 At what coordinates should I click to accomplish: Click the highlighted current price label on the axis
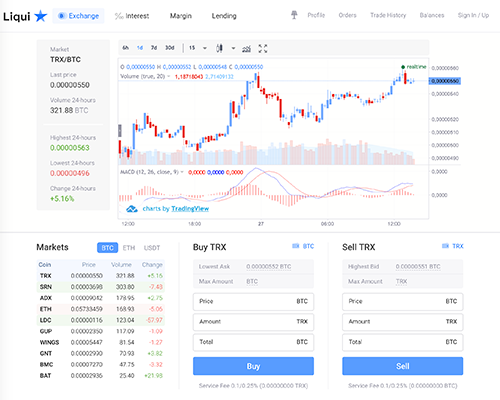point(445,81)
